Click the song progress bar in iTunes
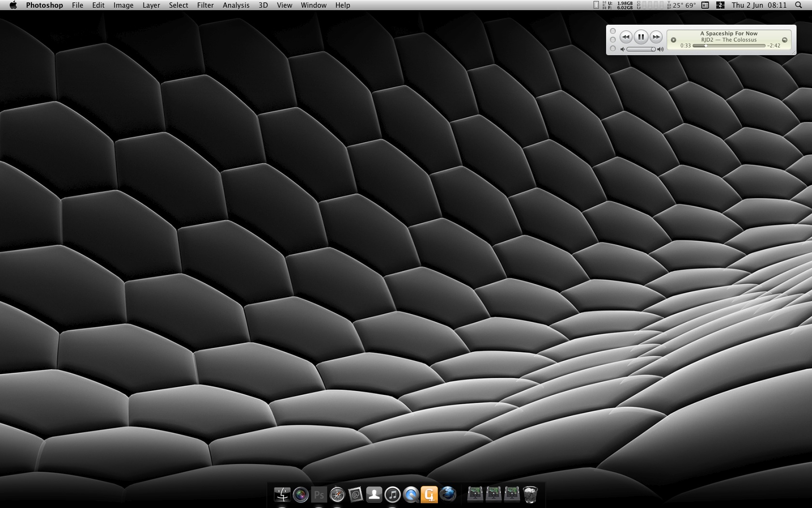Image resolution: width=812 pixels, height=508 pixels. point(729,46)
